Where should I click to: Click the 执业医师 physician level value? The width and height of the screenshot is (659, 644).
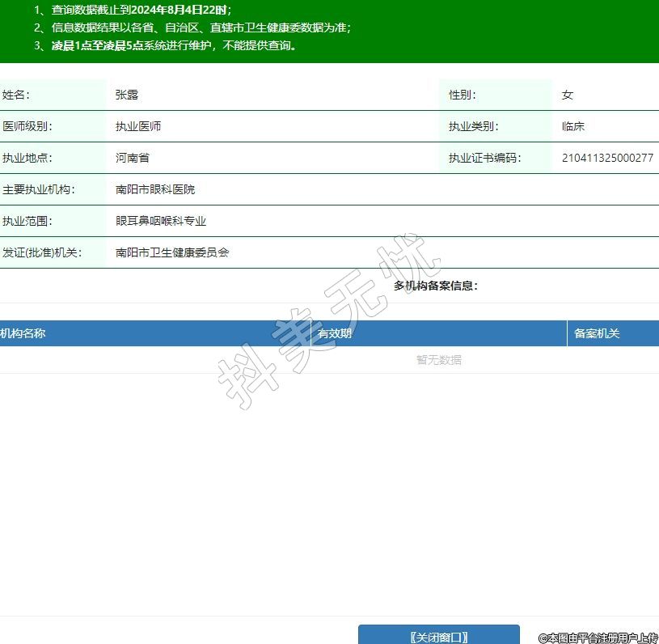[138, 126]
